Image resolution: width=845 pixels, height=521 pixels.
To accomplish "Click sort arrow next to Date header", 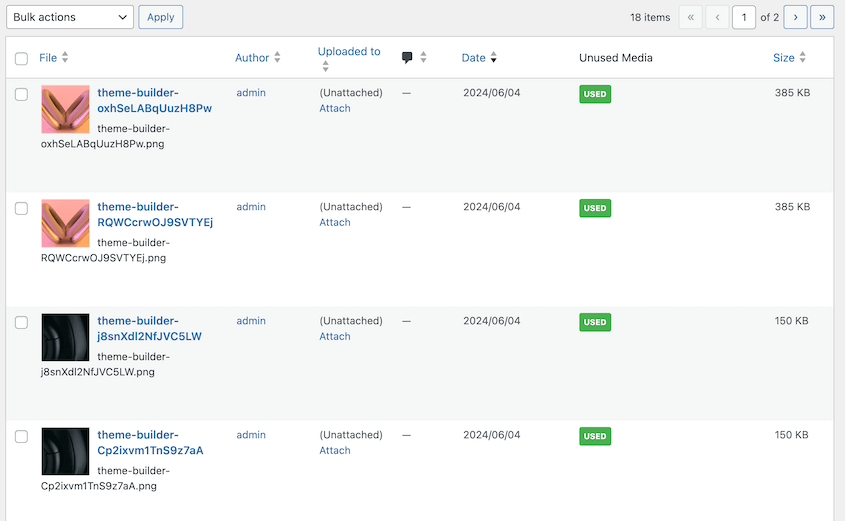I will [x=493, y=58].
